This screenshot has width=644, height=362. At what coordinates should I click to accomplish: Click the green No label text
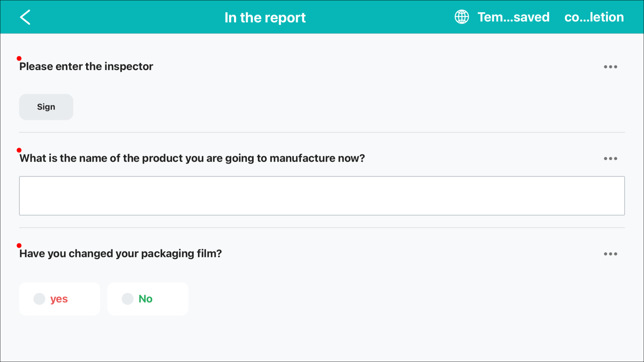pyautogui.click(x=145, y=299)
